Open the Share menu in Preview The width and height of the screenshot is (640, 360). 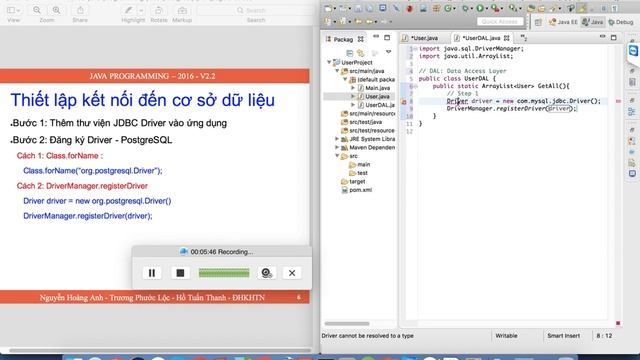(x=80, y=10)
